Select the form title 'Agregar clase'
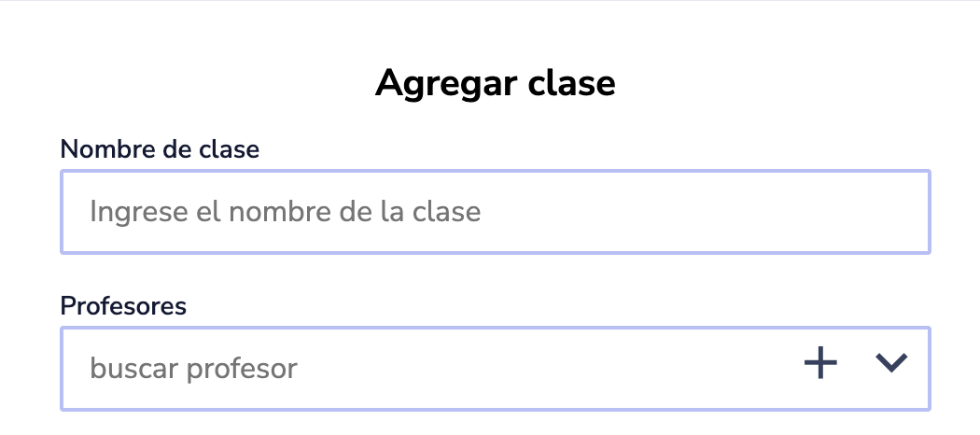This screenshot has height=435, width=980. pyautogui.click(x=495, y=84)
